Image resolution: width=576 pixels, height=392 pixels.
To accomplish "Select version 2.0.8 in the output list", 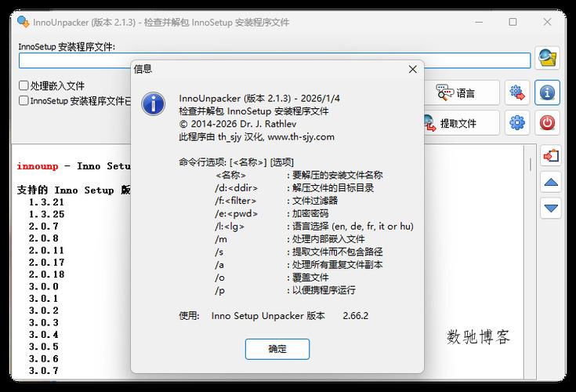I will click(x=43, y=238).
